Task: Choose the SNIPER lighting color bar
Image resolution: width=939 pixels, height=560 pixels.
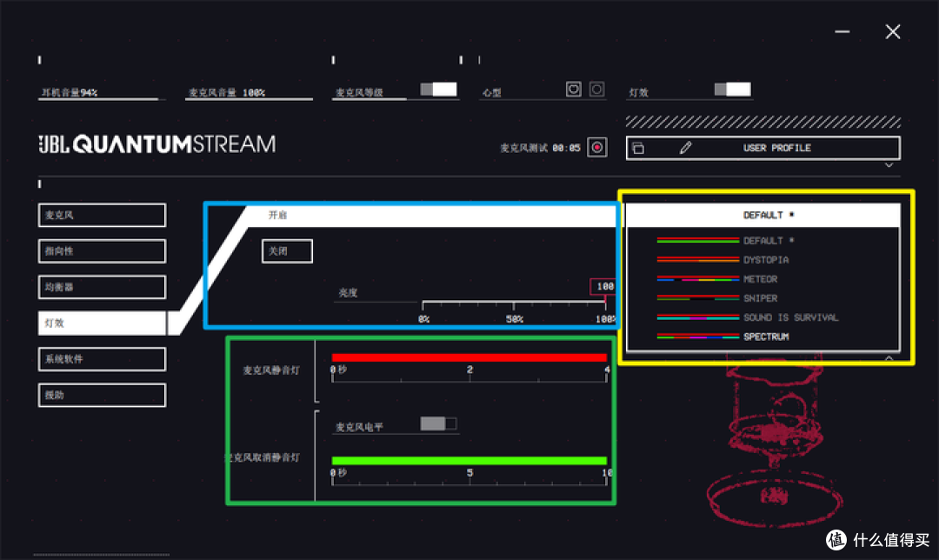Action: 697,298
